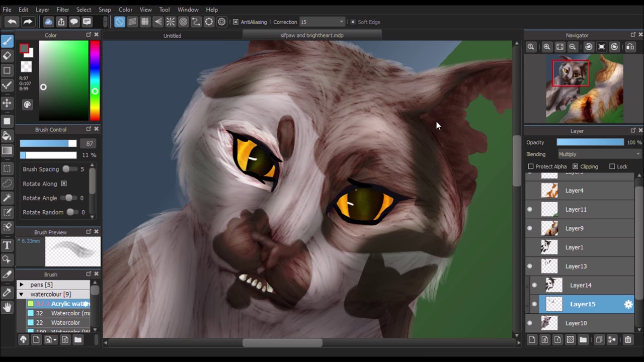Image resolution: width=644 pixels, height=362 pixels.
Task: Turn snap off icon
Action: coord(119,22)
